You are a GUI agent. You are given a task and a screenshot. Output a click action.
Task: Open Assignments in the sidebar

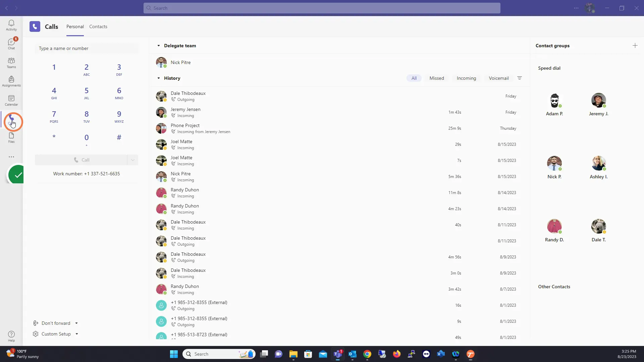[11, 81]
